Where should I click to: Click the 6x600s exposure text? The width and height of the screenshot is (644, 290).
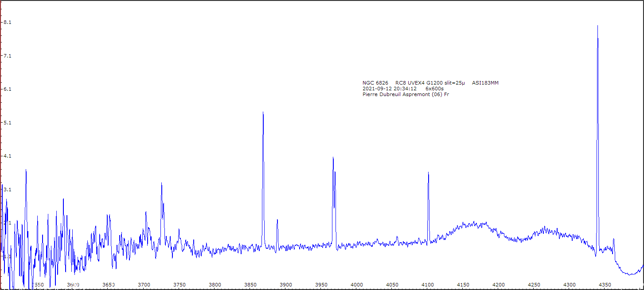(x=434, y=89)
